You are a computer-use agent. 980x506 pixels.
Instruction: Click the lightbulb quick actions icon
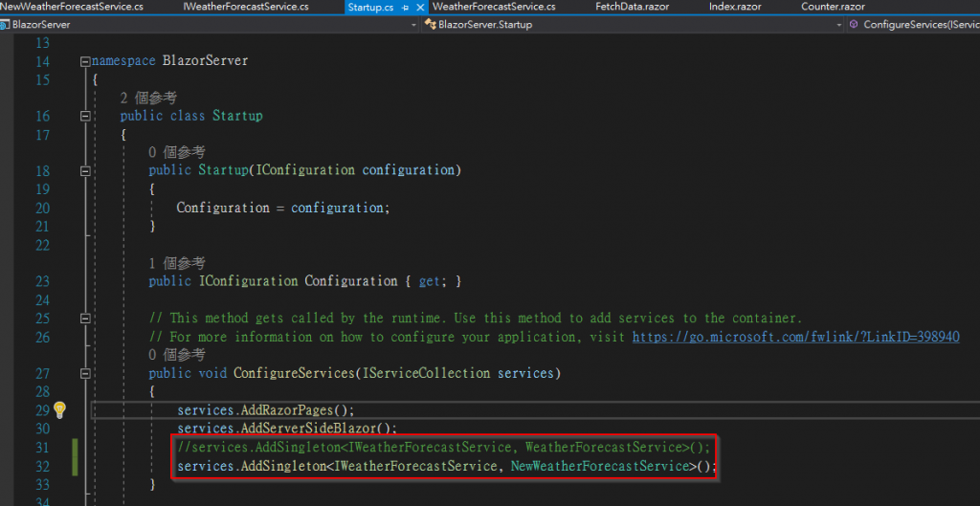59,409
